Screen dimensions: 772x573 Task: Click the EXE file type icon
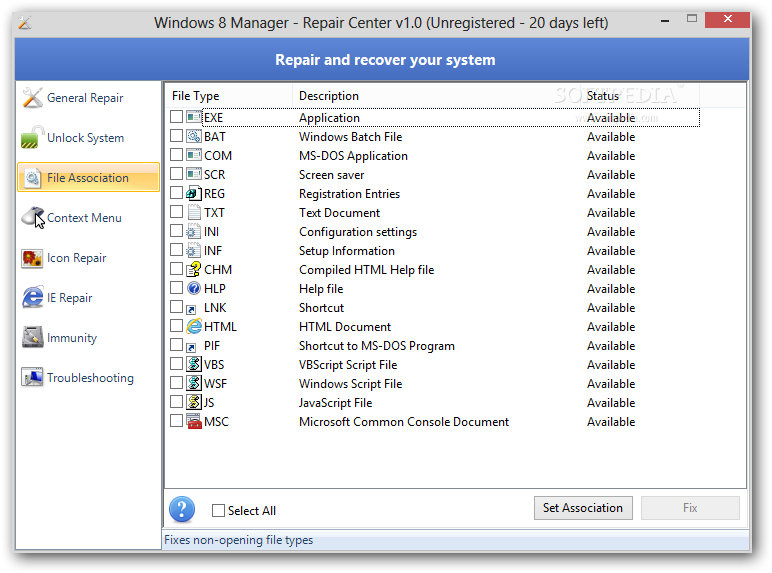click(194, 117)
